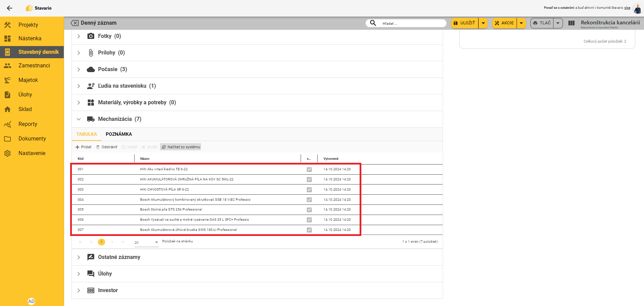
Task: Sort by the Vytvorené column header
Action: pos(331,158)
